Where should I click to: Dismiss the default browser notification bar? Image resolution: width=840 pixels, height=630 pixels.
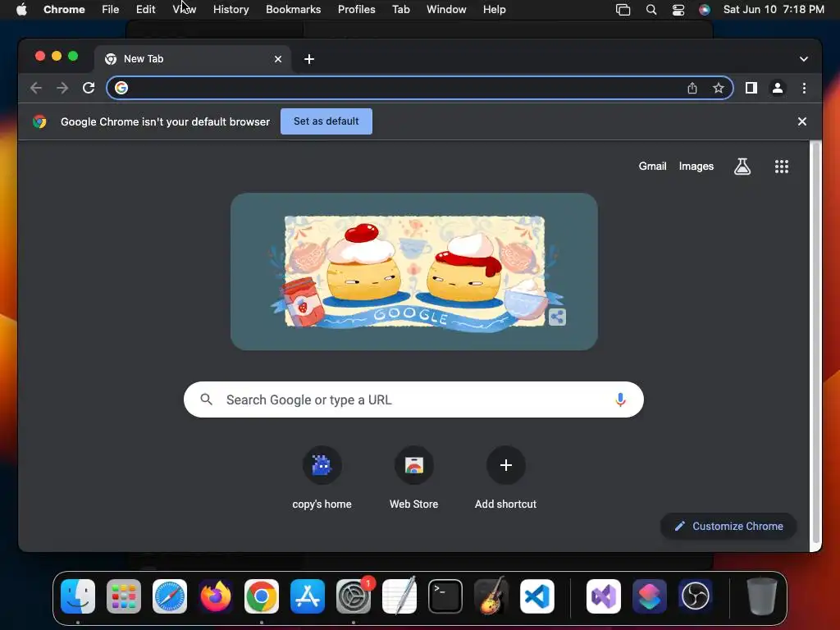coord(802,121)
